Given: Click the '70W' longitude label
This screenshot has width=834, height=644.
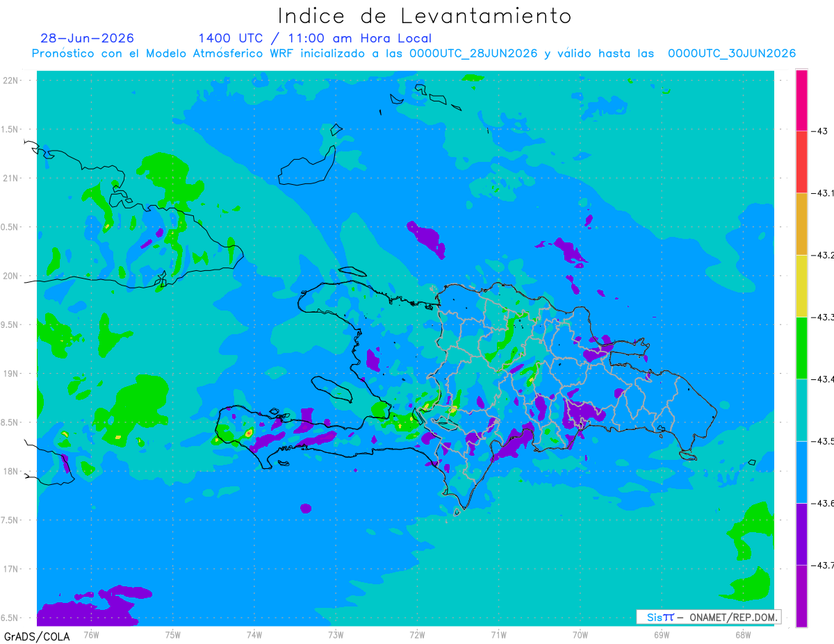Looking at the screenshot, I should pos(580,634).
